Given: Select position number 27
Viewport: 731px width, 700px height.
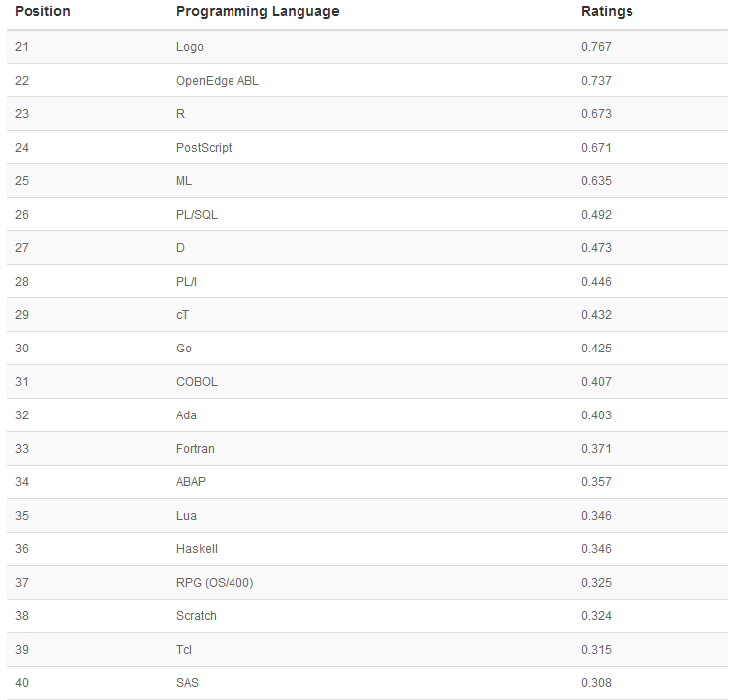Looking at the screenshot, I should 23,248.
